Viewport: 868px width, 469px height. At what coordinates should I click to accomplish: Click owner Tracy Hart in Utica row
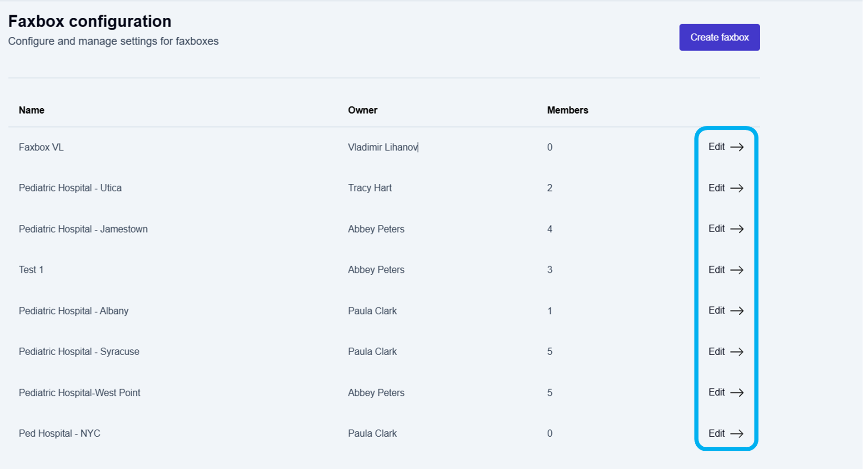point(369,188)
